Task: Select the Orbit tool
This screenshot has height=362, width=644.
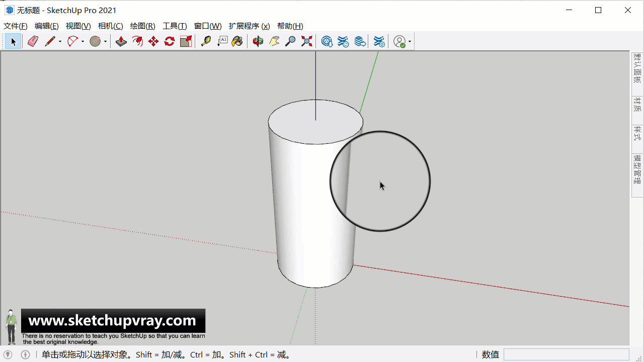Action: click(258, 41)
